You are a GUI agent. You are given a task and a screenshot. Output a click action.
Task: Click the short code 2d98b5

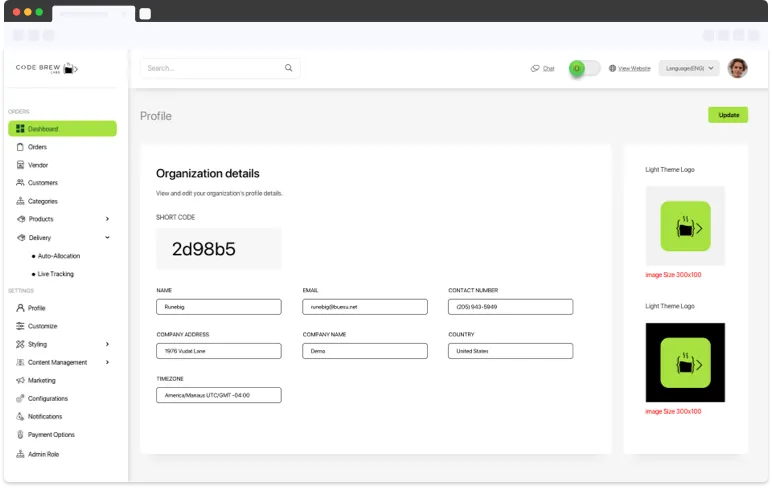pos(204,249)
